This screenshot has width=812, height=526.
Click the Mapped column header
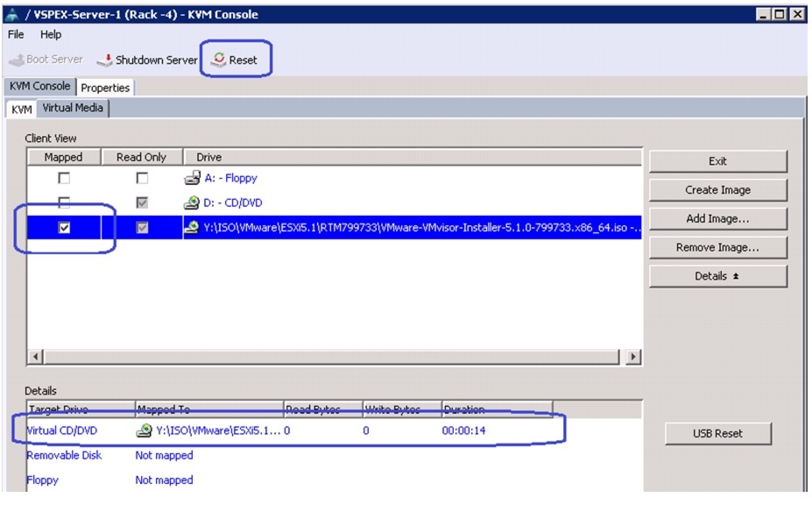pos(63,157)
